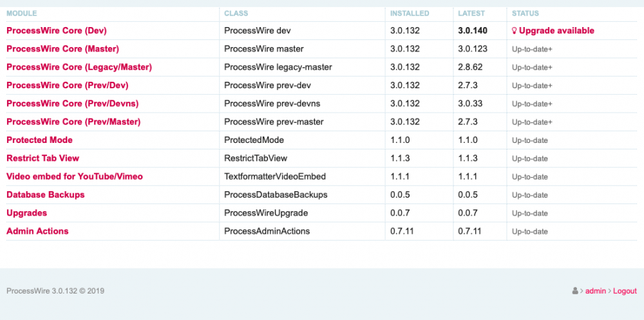Select the Upgrades module link
644x320 pixels.
[x=26, y=213]
